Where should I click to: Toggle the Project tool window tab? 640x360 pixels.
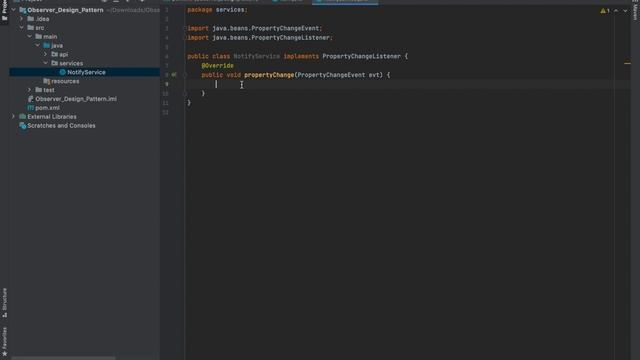[x=4, y=11]
